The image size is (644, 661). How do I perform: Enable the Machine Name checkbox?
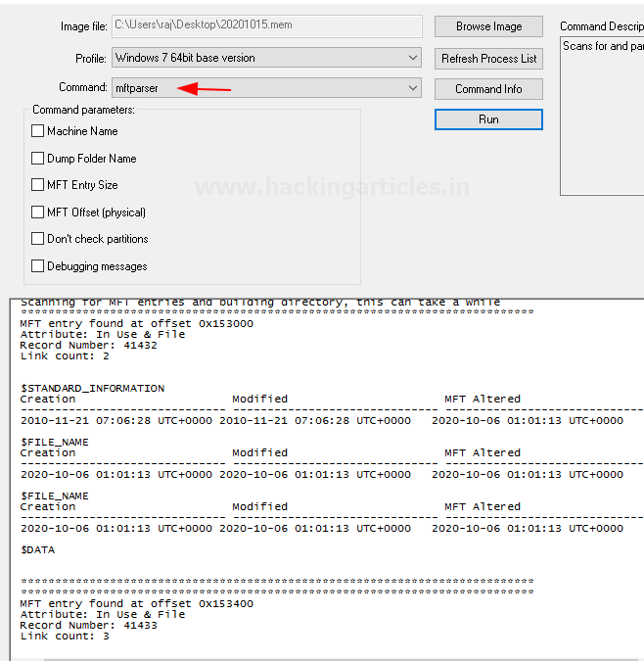[x=38, y=131]
